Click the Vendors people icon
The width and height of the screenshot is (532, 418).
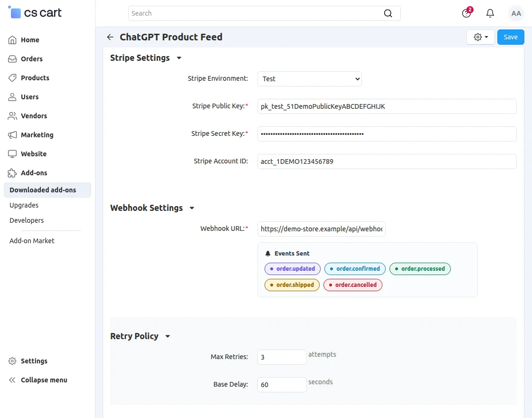[x=12, y=116]
